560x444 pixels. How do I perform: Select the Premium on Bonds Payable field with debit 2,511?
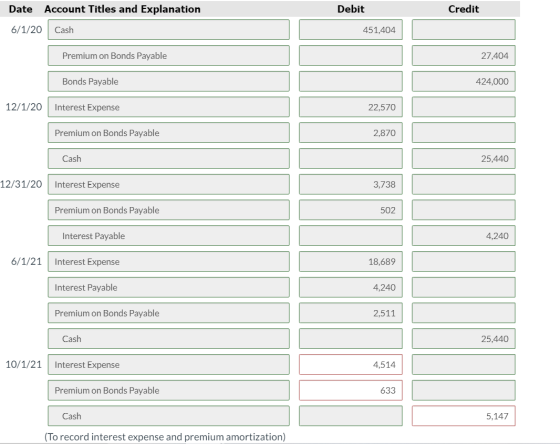169,313
